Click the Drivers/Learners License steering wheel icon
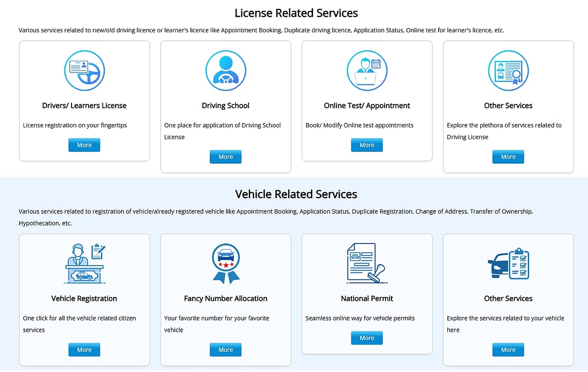This screenshot has width=588, height=372. tap(84, 71)
